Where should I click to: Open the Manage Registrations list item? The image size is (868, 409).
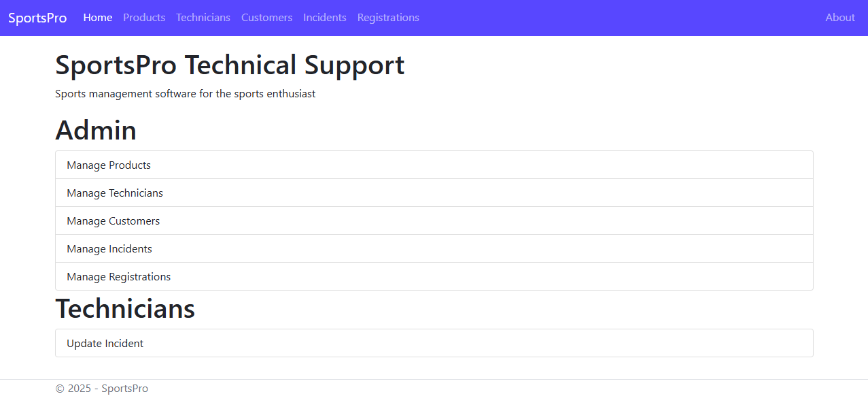point(119,277)
